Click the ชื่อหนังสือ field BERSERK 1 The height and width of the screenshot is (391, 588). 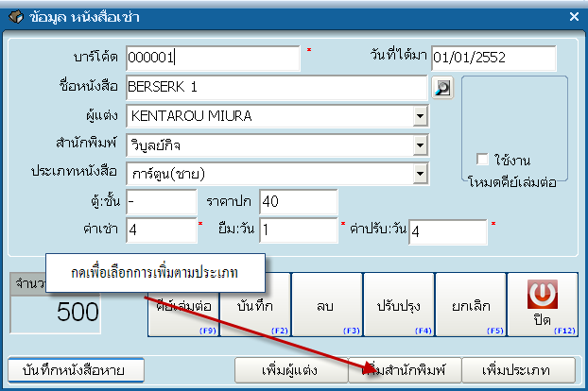[276, 87]
